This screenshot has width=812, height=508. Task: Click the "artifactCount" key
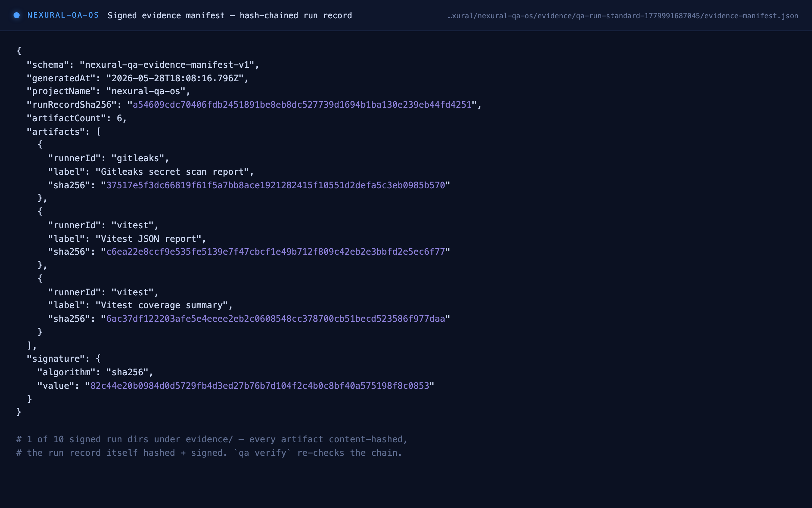pyautogui.click(x=67, y=118)
